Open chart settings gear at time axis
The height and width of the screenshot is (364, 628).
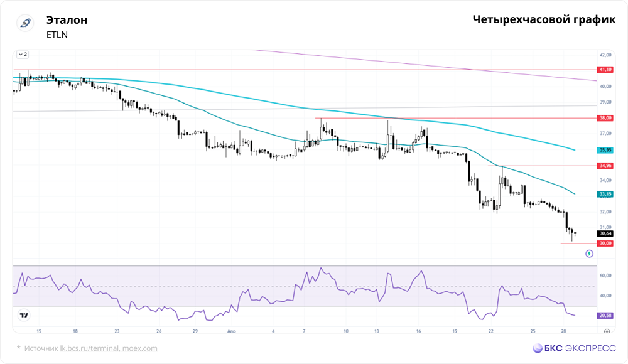tap(607, 331)
